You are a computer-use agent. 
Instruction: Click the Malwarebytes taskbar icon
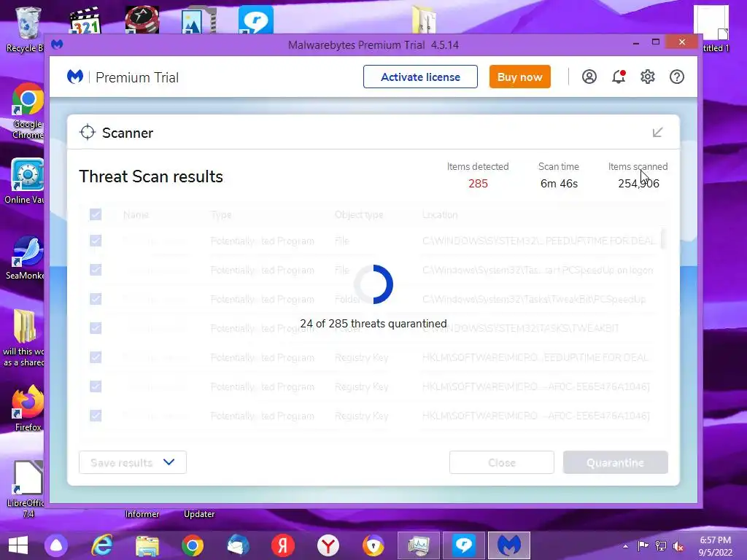pyautogui.click(x=508, y=545)
